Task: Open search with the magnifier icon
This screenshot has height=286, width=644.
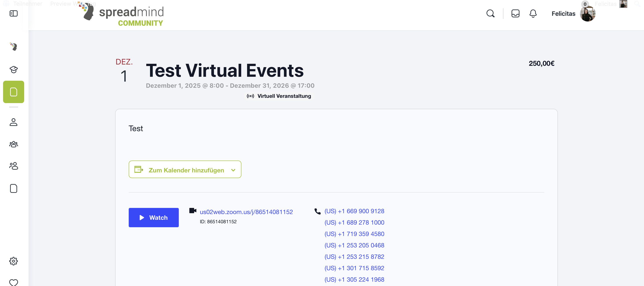Action: pyautogui.click(x=490, y=13)
